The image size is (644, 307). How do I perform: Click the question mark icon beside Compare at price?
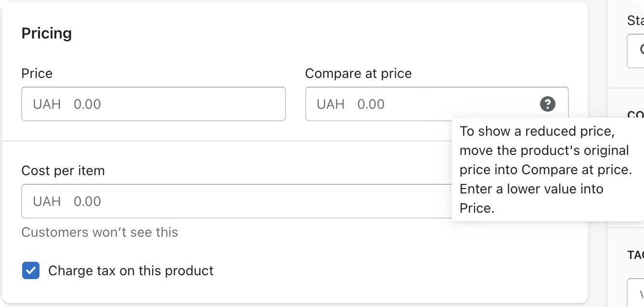click(547, 104)
